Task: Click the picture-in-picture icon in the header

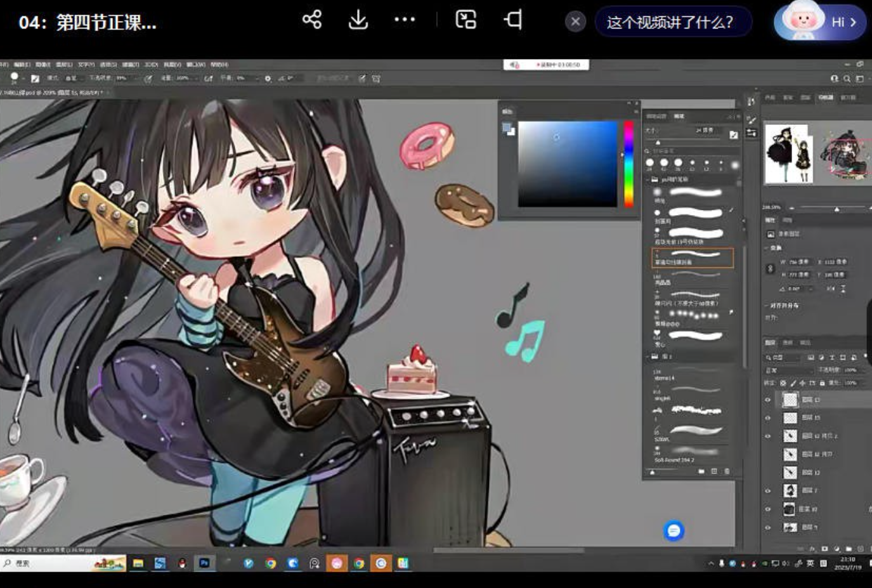Action: coord(466,20)
